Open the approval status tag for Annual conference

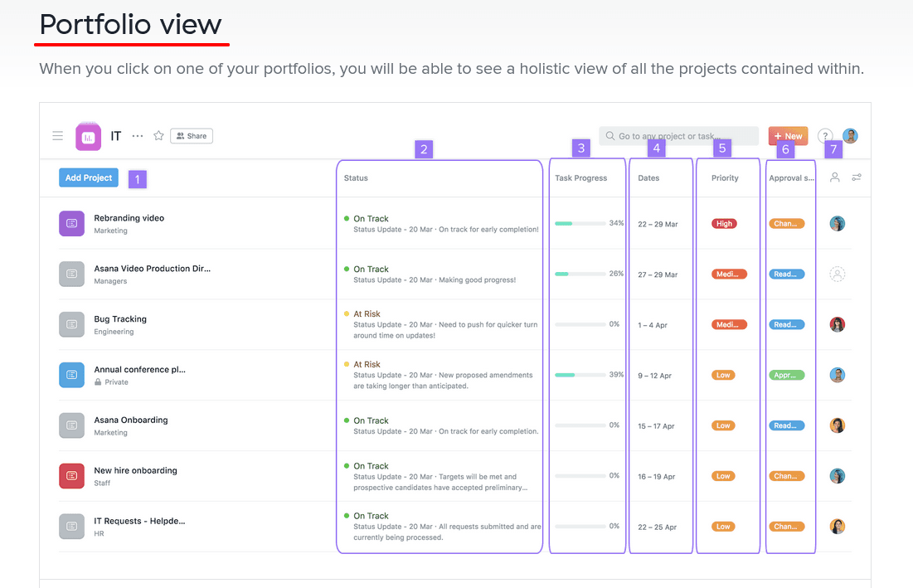tap(786, 375)
